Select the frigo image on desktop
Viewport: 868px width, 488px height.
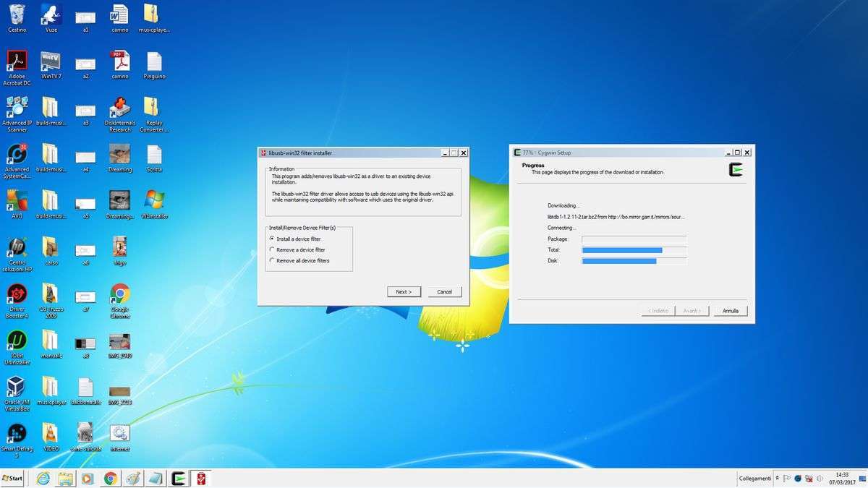point(120,250)
